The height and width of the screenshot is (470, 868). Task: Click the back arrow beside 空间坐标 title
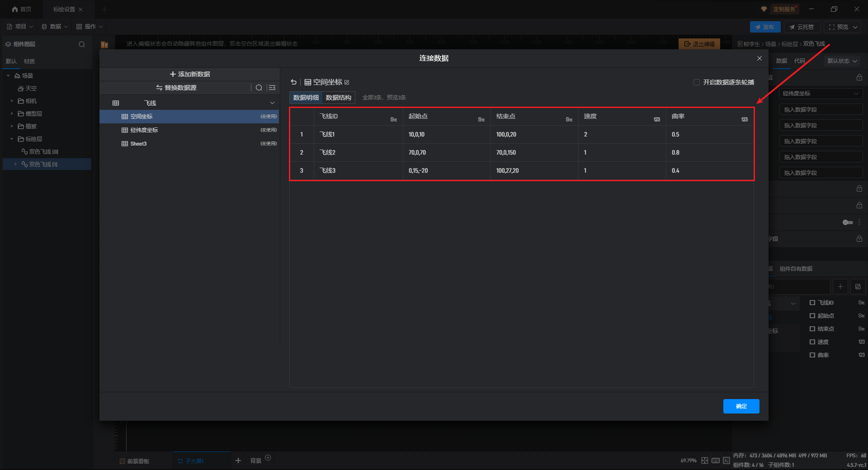tap(294, 82)
